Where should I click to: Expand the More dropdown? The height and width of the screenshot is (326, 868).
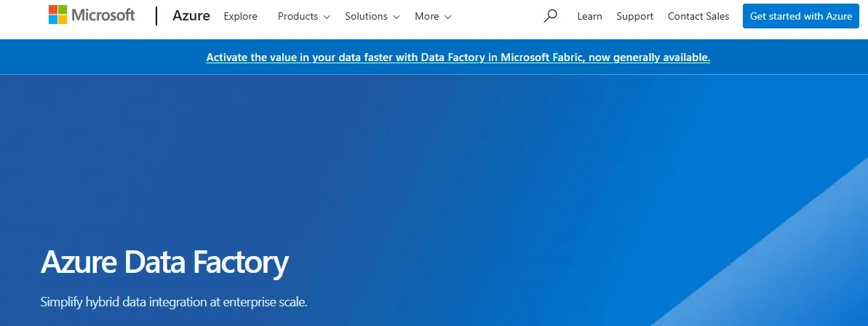tap(433, 16)
